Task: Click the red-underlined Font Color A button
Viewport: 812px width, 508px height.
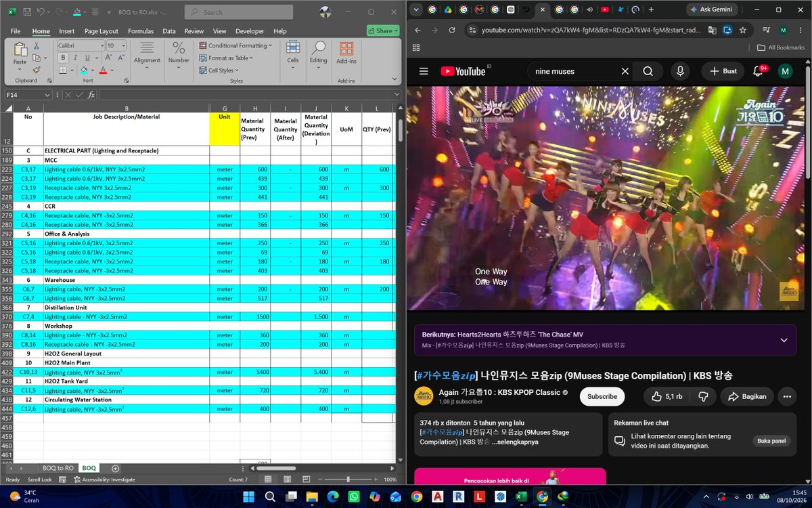Action: click(x=103, y=70)
